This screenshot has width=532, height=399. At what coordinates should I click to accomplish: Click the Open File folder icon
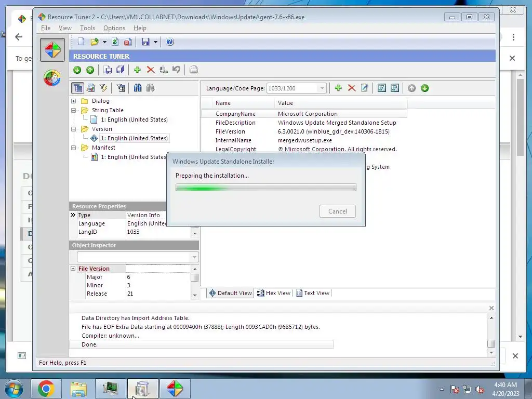point(95,42)
